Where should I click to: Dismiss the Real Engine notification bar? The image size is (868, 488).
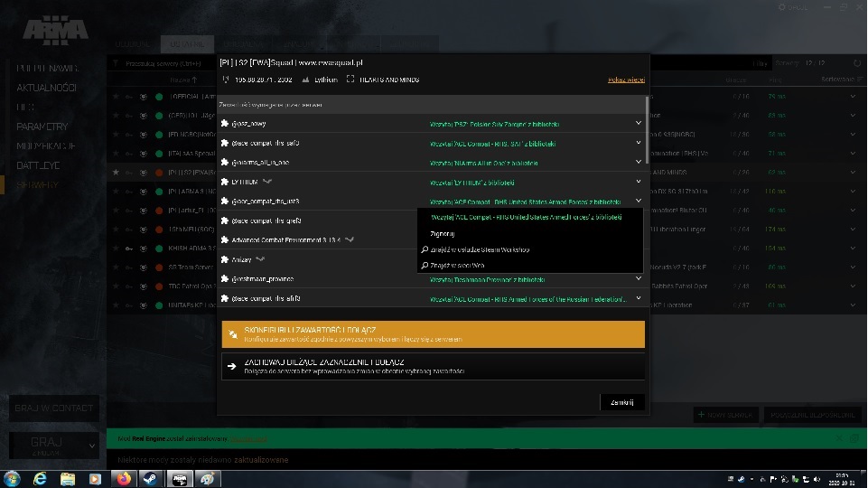(x=840, y=438)
